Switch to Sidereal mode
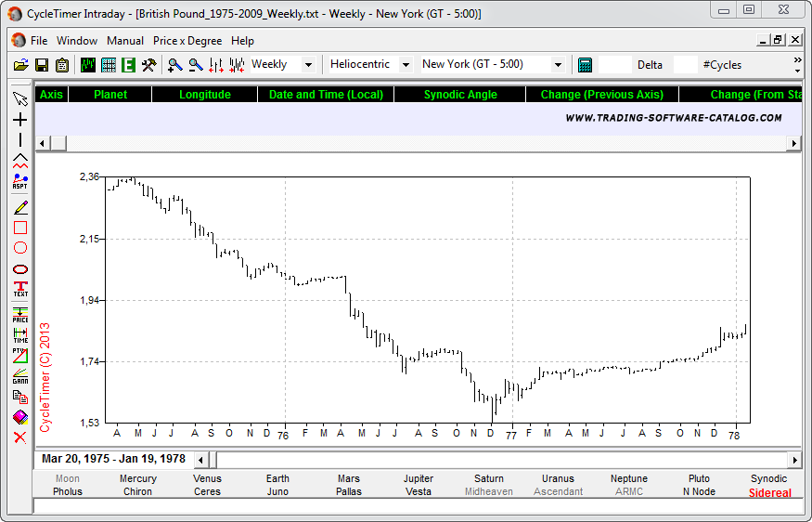Viewport: 812px width, 522px height. [769, 493]
